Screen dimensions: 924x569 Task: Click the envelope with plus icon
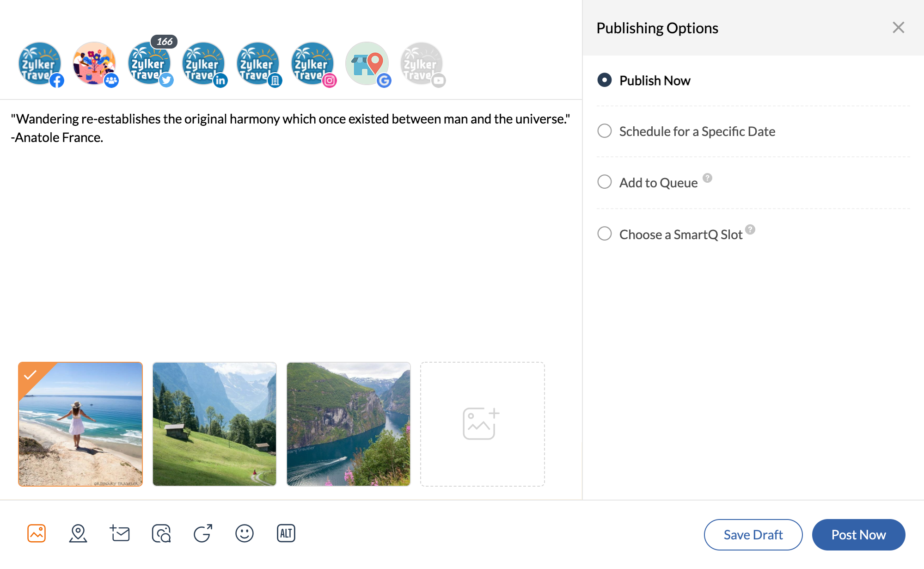pos(120,533)
